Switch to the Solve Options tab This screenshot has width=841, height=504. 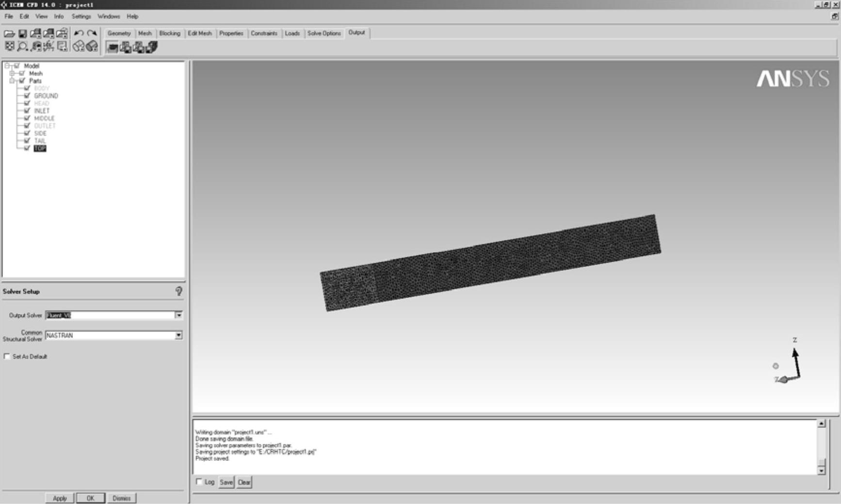coord(324,33)
